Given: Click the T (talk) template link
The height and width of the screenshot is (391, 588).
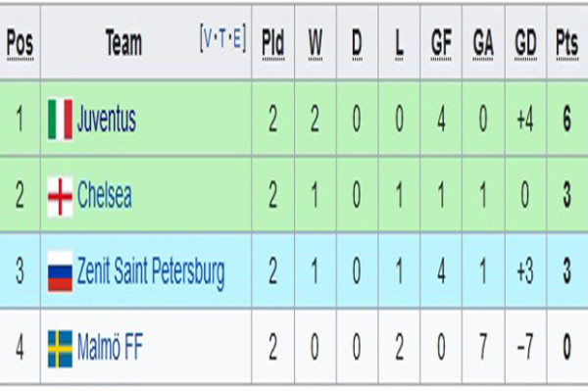Looking at the screenshot, I should (x=222, y=38).
